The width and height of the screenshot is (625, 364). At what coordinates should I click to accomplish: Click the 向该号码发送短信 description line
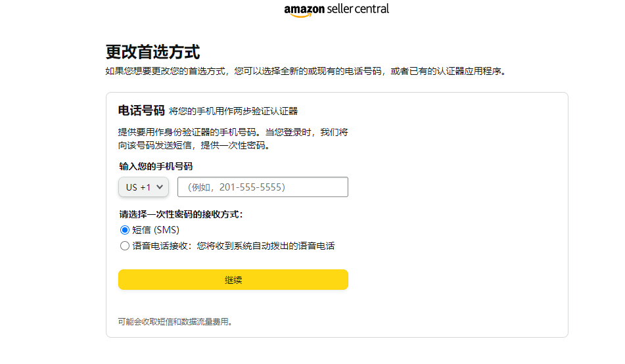tap(193, 145)
